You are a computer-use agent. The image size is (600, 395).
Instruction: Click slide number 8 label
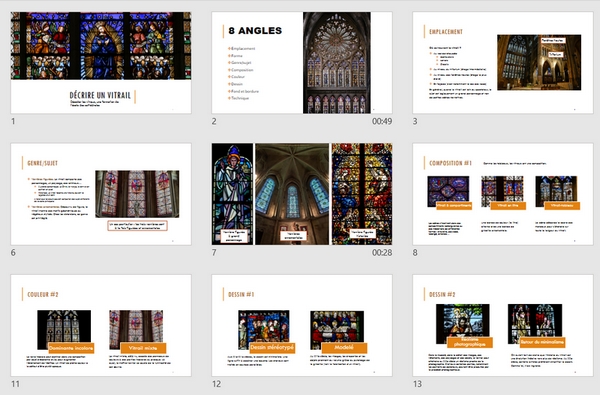coord(415,253)
